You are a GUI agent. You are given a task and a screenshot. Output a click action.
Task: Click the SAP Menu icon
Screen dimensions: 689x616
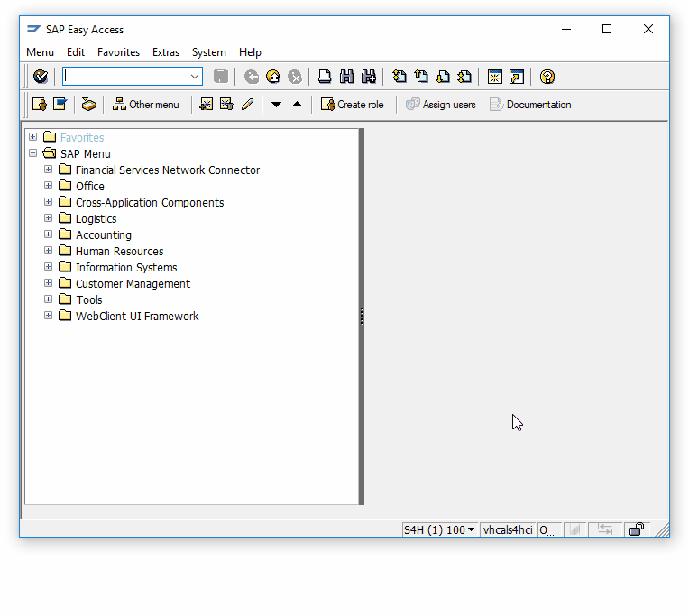coord(60,104)
